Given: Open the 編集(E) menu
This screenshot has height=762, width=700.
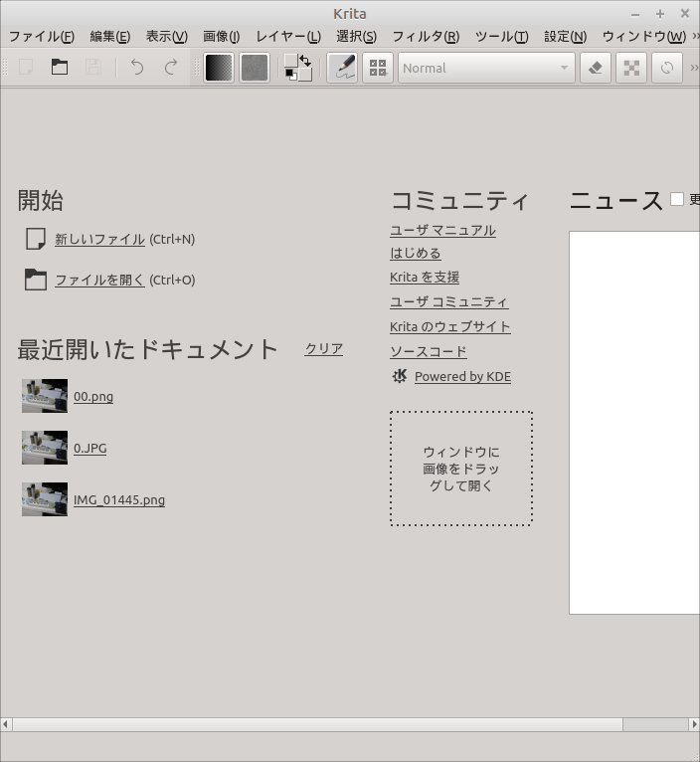Looking at the screenshot, I should pyautogui.click(x=110, y=37).
